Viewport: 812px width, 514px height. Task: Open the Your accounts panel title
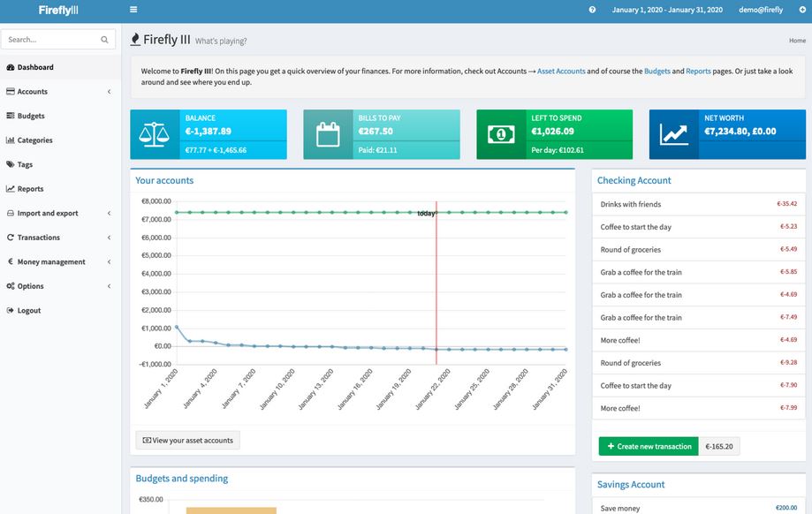click(164, 181)
